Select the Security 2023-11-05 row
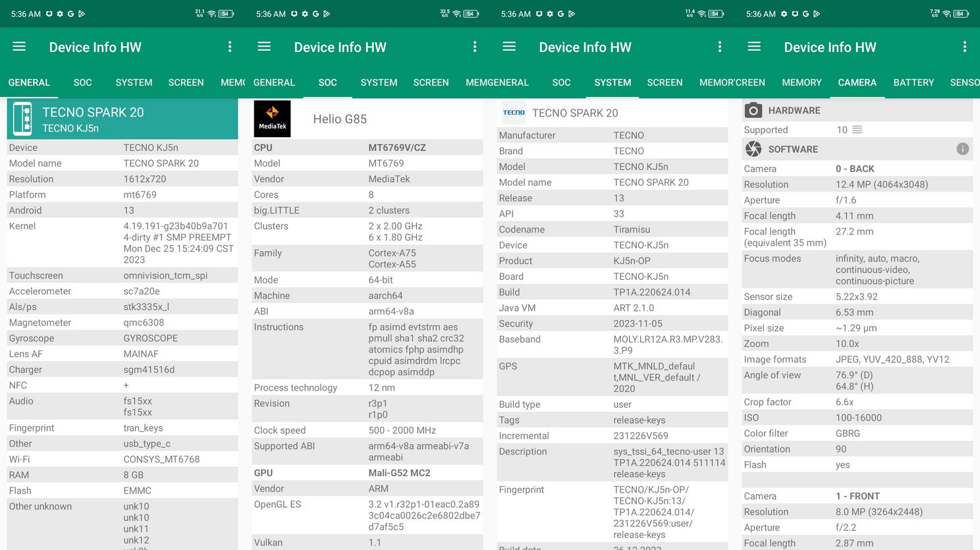Viewport: 980px width, 550px height. pyautogui.click(x=612, y=323)
